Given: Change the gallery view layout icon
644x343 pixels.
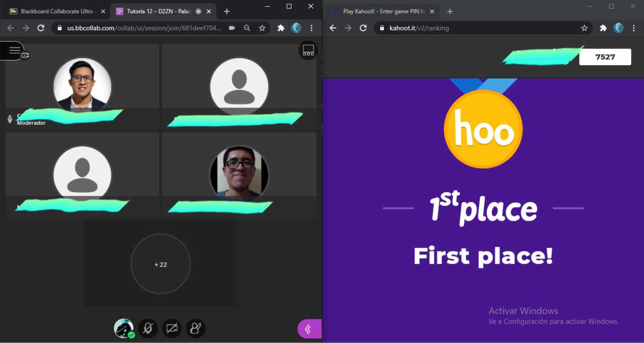Looking at the screenshot, I should coord(308,50).
